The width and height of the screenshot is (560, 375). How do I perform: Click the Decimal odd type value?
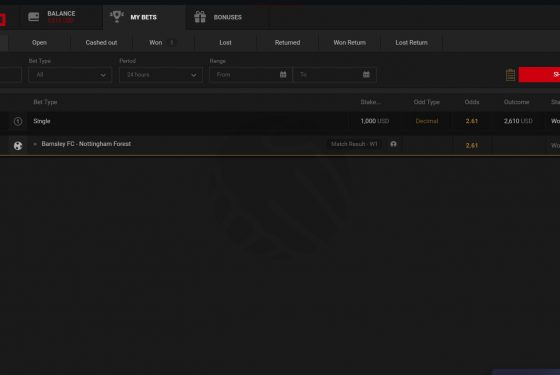coord(427,121)
